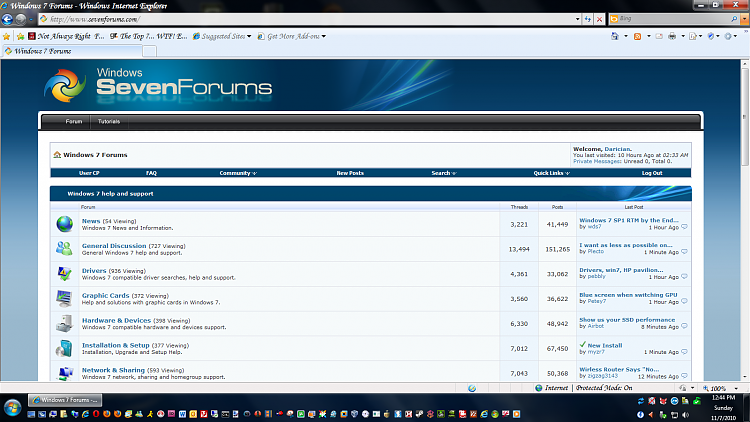Open the 'Not Always Right' favorites link
The image size is (750, 422).
66,36
